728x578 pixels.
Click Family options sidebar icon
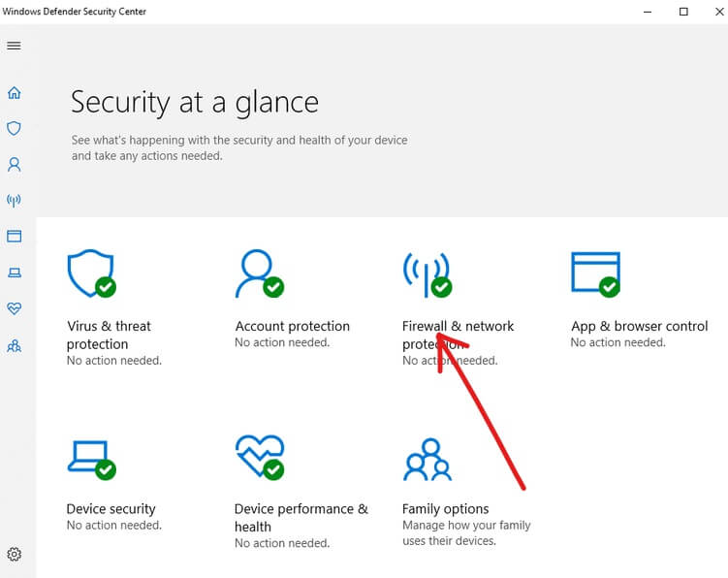coord(14,345)
